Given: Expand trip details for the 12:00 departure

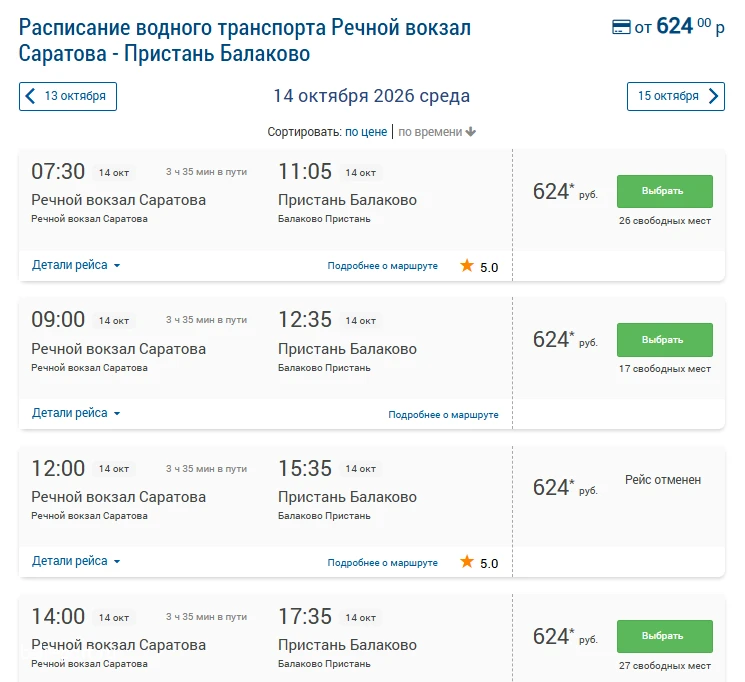Looking at the screenshot, I should pyautogui.click(x=76, y=561).
